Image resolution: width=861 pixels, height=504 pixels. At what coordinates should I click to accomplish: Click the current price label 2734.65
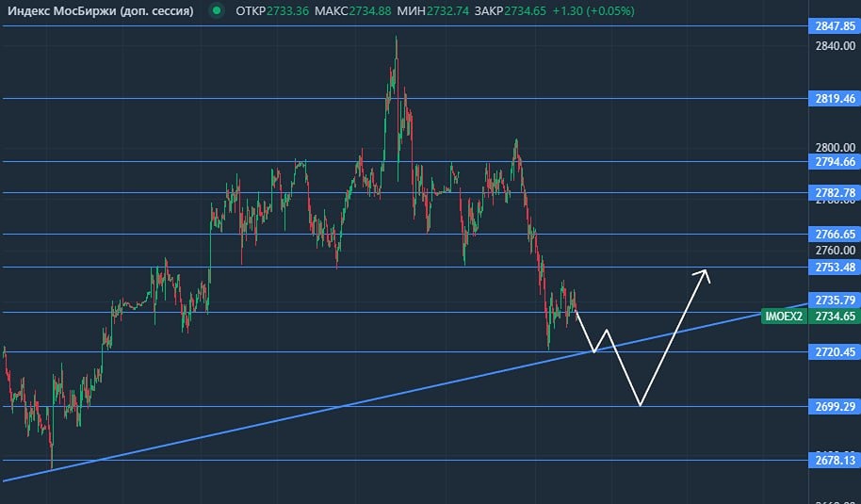[x=835, y=317]
